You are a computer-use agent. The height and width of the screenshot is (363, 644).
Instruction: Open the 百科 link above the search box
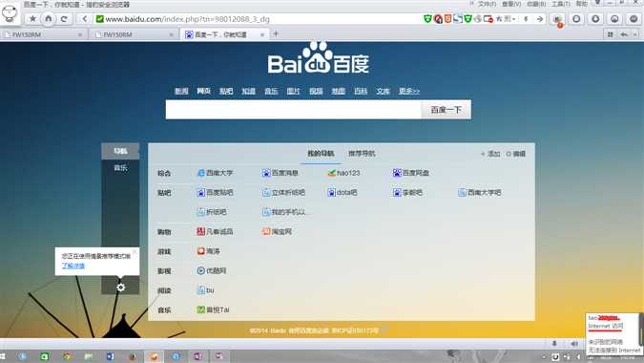coord(361,91)
